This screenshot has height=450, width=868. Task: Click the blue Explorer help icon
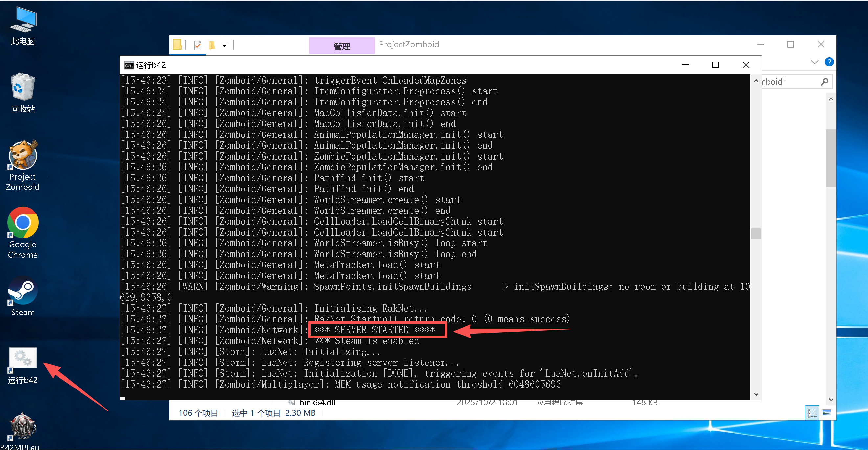(x=829, y=62)
